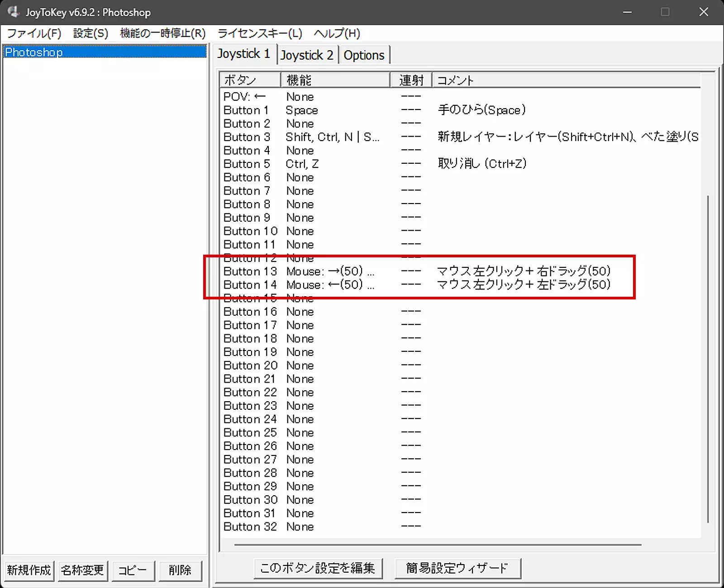Select the Button 2 row
Screen dimensions: 724x588
(x=460, y=124)
